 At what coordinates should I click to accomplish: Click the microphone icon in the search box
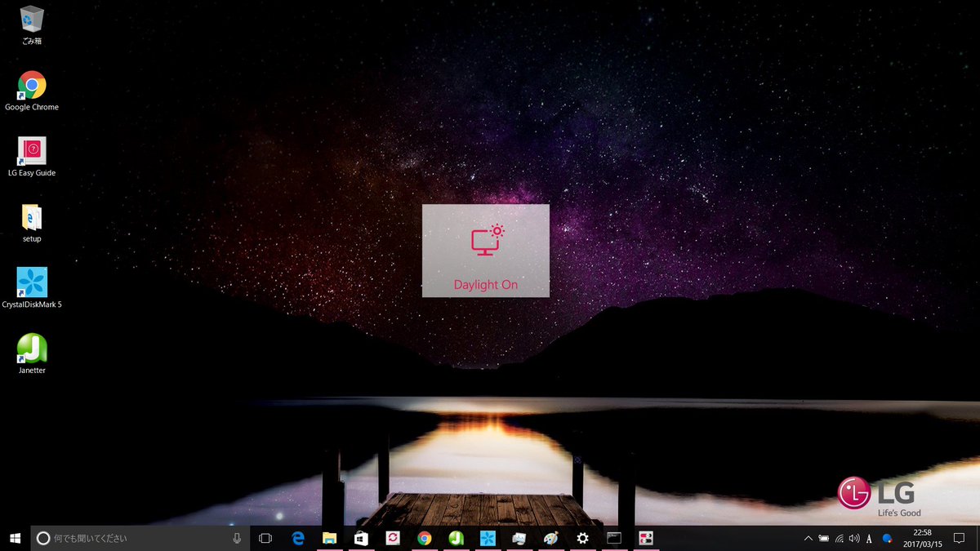click(x=237, y=538)
